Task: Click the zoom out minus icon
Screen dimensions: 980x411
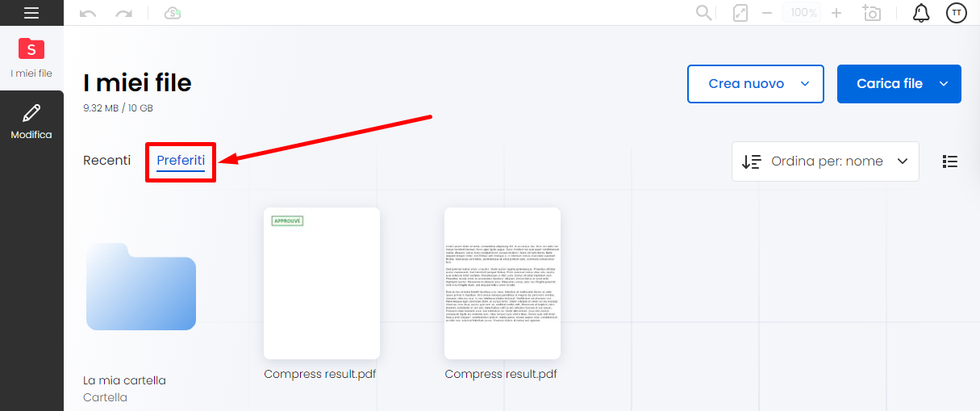Action: click(767, 13)
